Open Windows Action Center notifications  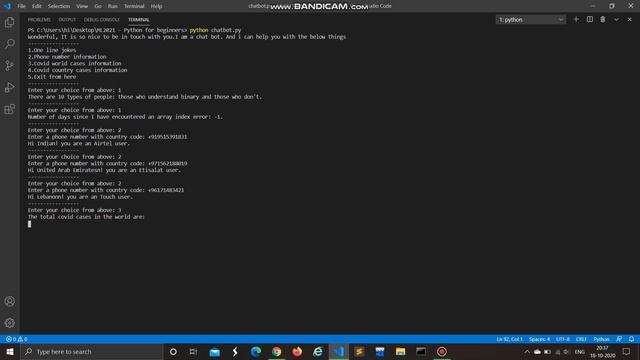point(627,351)
